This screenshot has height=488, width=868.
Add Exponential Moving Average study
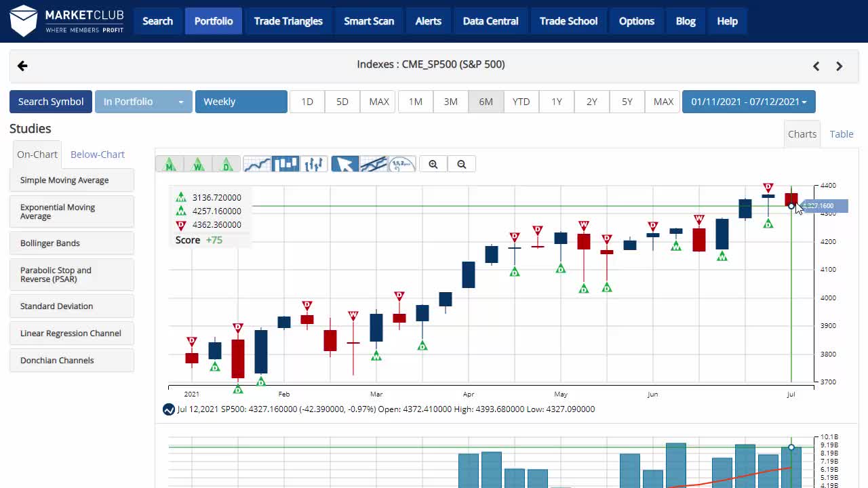tap(72, 211)
